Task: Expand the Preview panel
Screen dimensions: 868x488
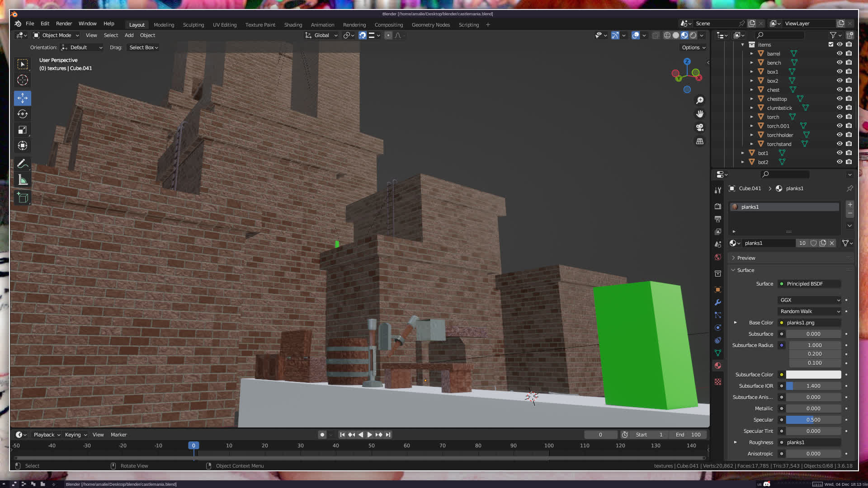Action: click(746, 258)
